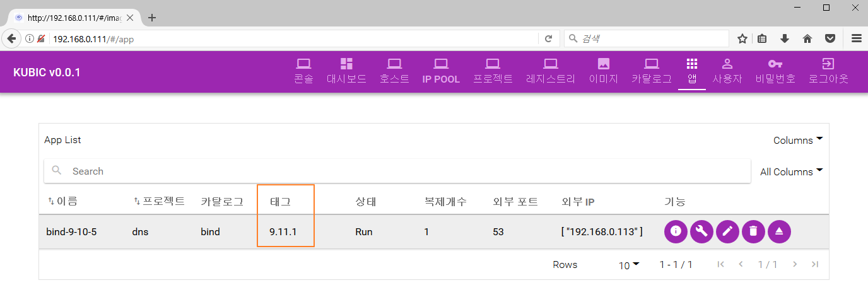Go to the browser home page

coord(807,38)
